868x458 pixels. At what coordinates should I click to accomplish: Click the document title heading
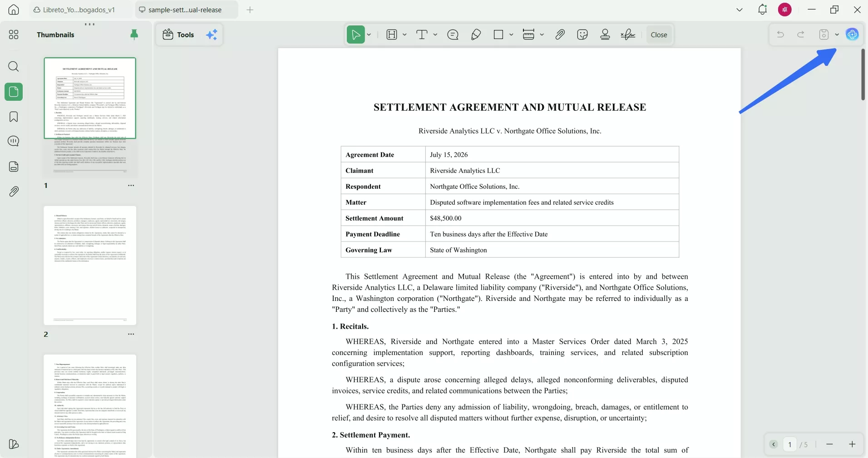(510, 107)
